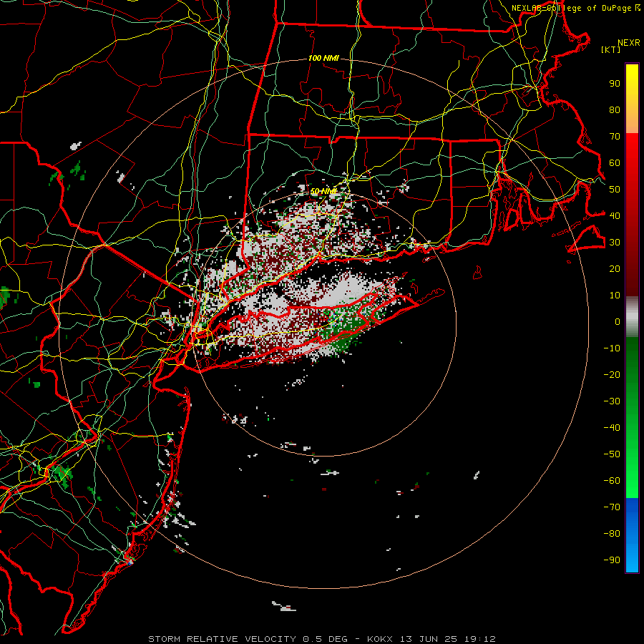Click the 60 value on velocity scale
644x644 pixels.
615,162
